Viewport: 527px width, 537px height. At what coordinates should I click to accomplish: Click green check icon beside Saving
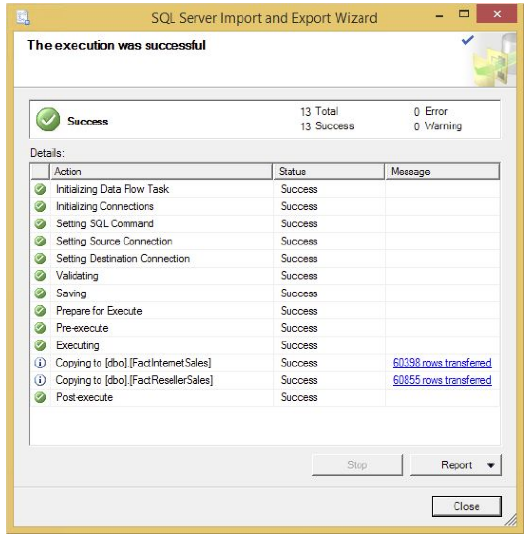click(x=40, y=293)
